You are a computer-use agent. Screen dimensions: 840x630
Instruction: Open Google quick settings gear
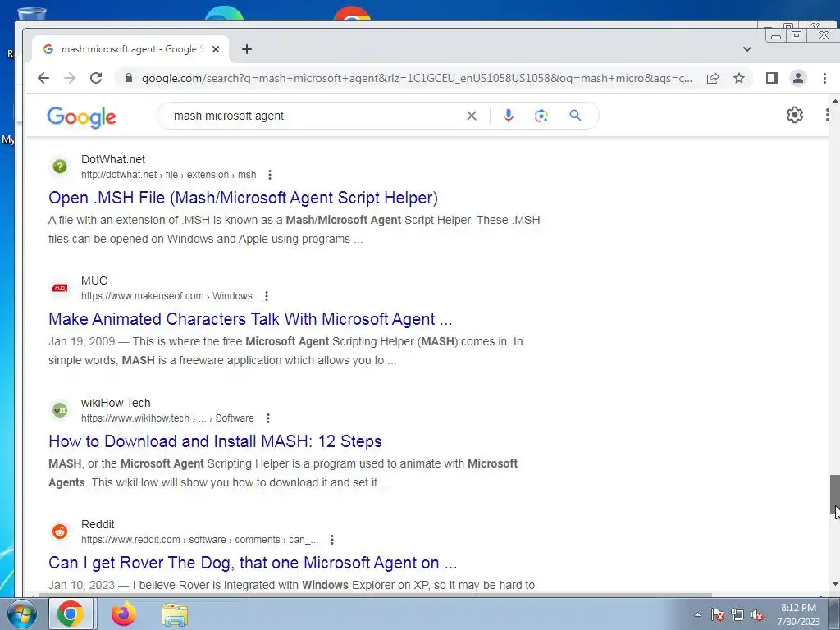794,115
